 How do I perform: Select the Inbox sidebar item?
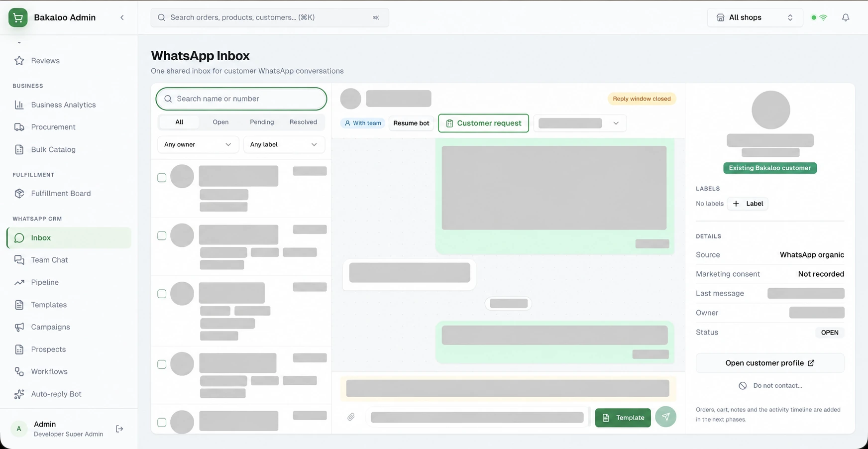click(69, 238)
